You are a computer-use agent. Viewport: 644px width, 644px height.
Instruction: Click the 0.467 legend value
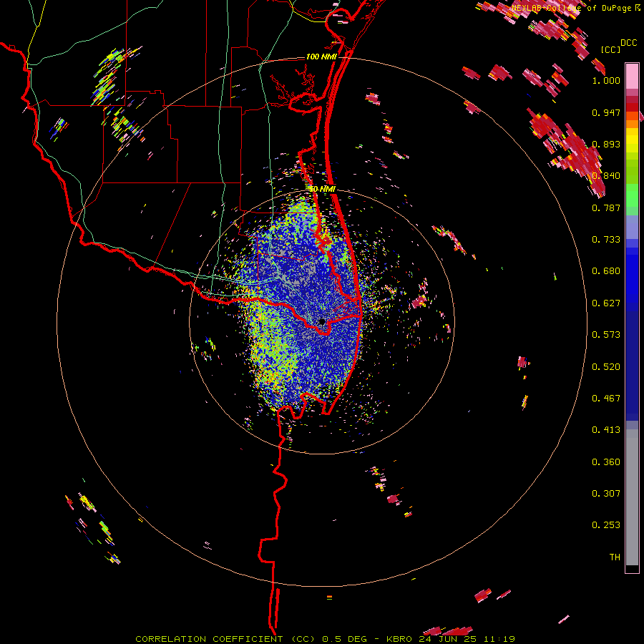point(606,399)
